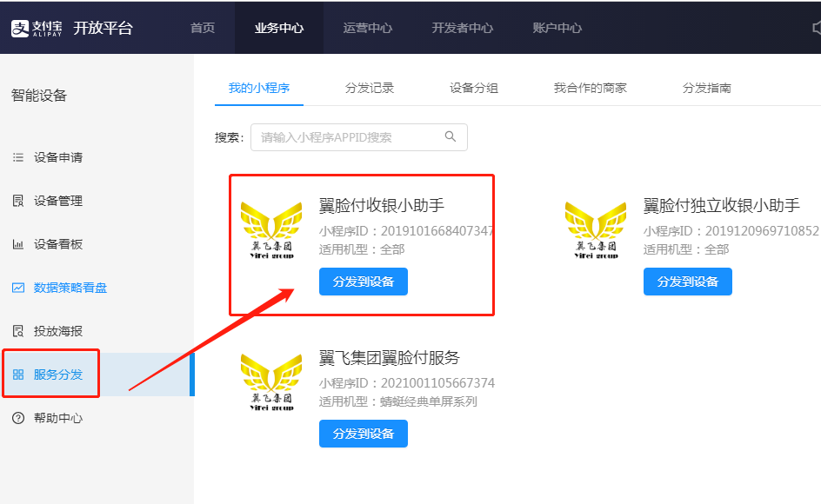Viewport: 821px width, 504px height.
Task: Click the 小程序APPID search input field
Action: point(358,137)
